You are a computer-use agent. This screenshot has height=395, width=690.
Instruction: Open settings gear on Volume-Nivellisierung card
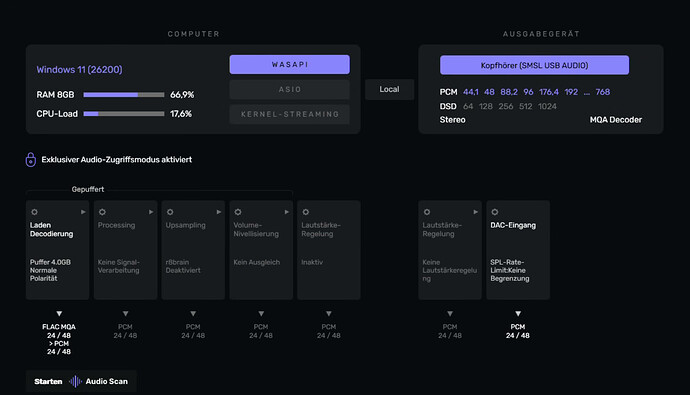point(238,212)
